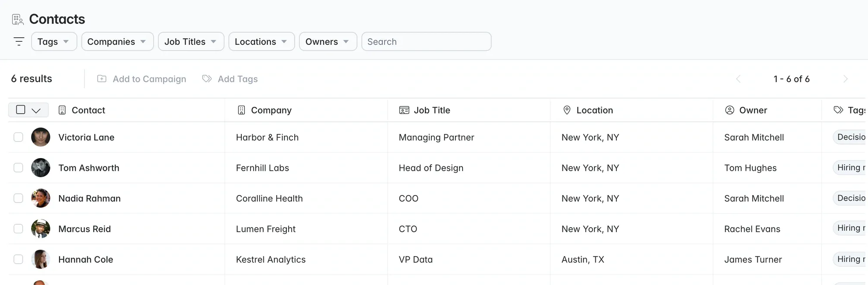Click the Head of Design job title
This screenshot has height=285, width=868.
(431, 168)
